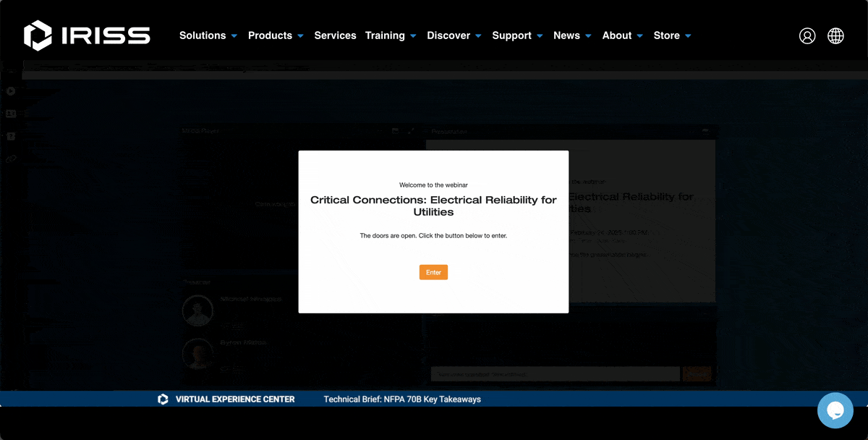Click the IRISS hexagon in the blue banner
The width and height of the screenshot is (868, 440).
163,399
